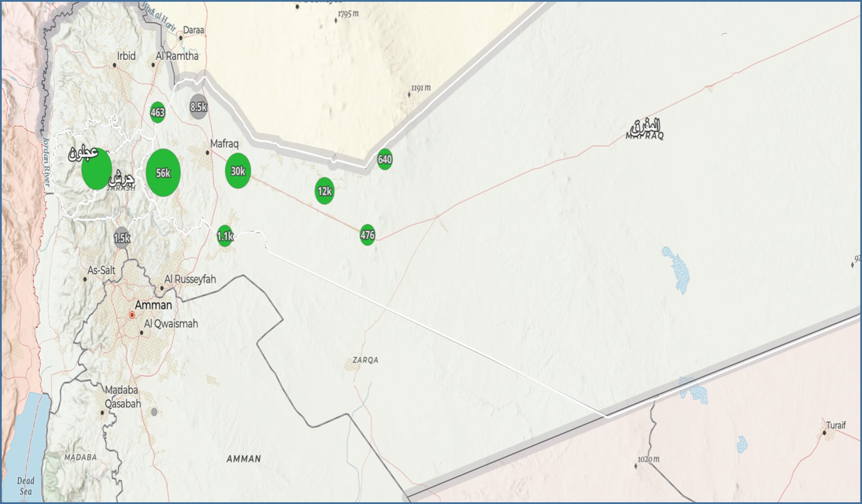The width and height of the screenshot is (862, 504).
Task: Select the green 463 marker
Action: pyautogui.click(x=157, y=112)
